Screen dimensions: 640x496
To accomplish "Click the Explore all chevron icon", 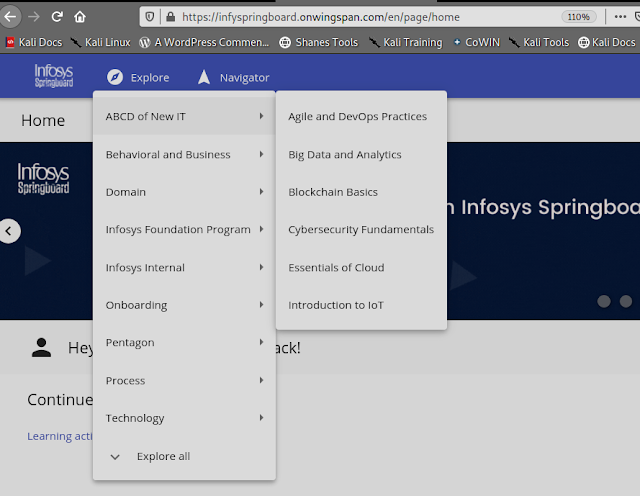I will 115,457.
